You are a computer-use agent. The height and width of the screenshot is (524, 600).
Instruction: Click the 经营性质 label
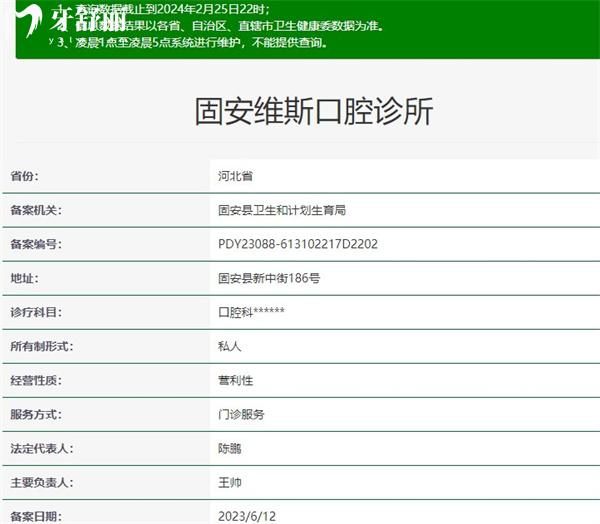click(x=36, y=380)
